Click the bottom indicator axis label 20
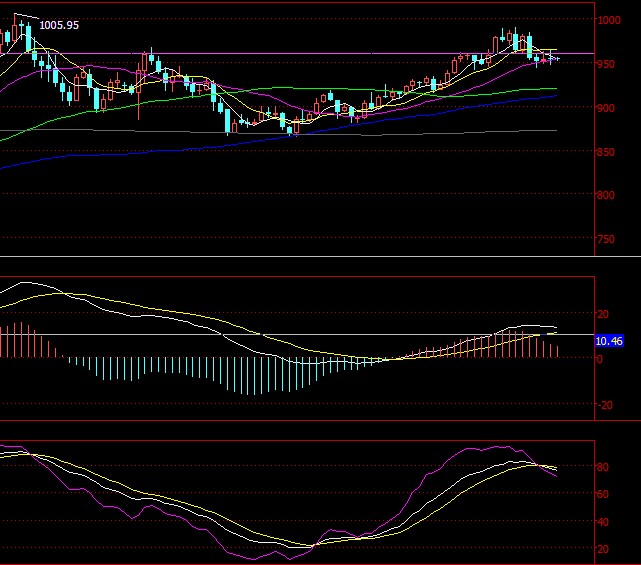The height and width of the screenshot is (565, 641). 603,549
